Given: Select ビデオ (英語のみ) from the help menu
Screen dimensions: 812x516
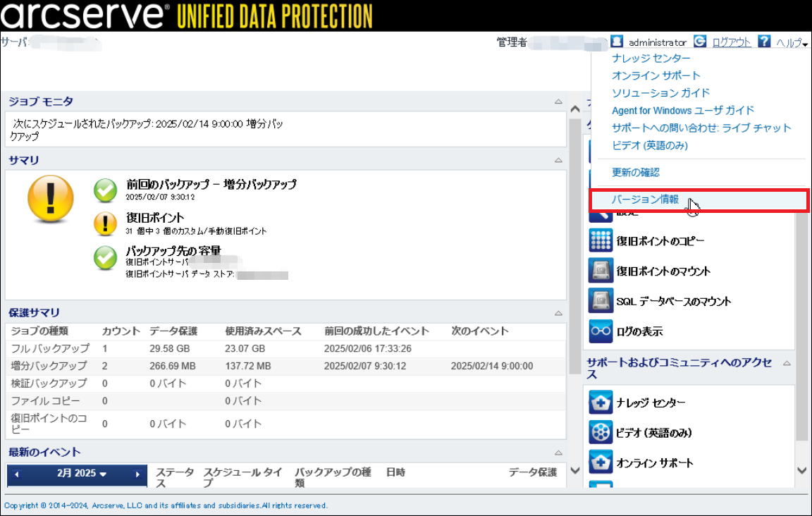Looking at the screenshot, I should [x=649, y=146].
